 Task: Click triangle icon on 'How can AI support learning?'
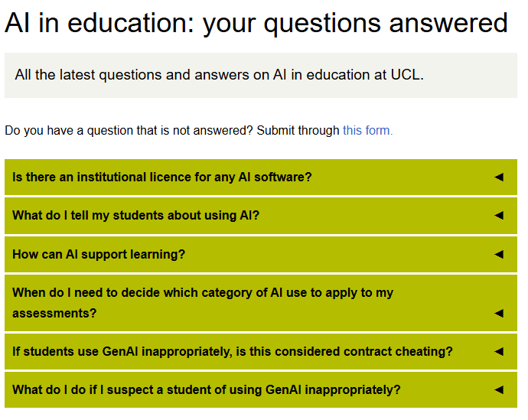[499, 254]
